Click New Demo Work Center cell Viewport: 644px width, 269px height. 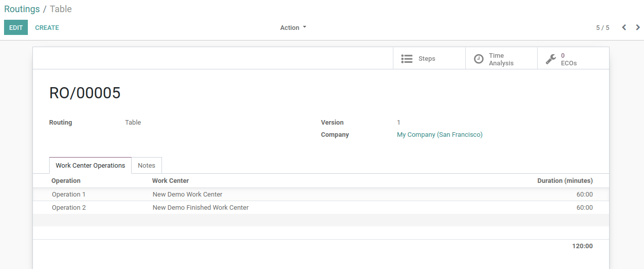tap(187, 195)
